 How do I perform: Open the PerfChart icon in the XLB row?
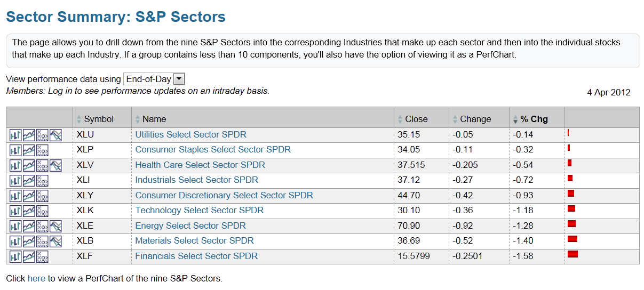click(55, 241)
